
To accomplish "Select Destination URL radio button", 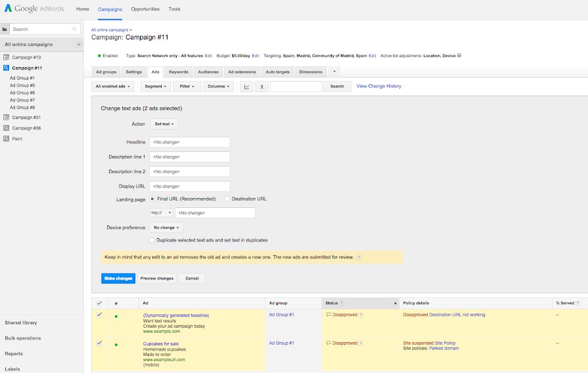I will [227, 199].
